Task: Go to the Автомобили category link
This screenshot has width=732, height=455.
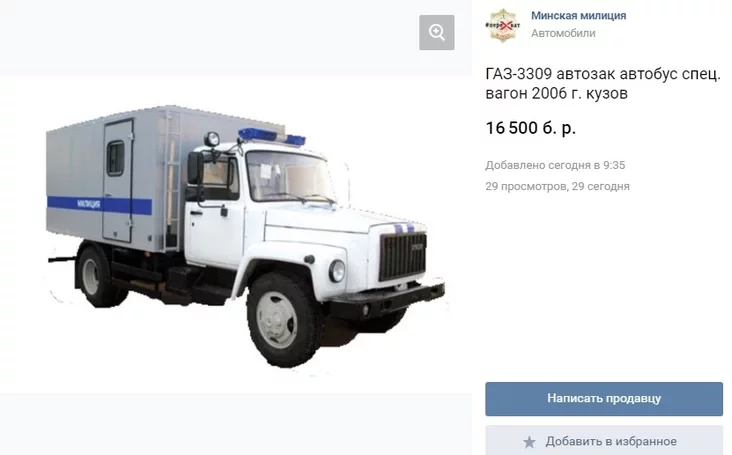Action: click(x=563, y=33)
